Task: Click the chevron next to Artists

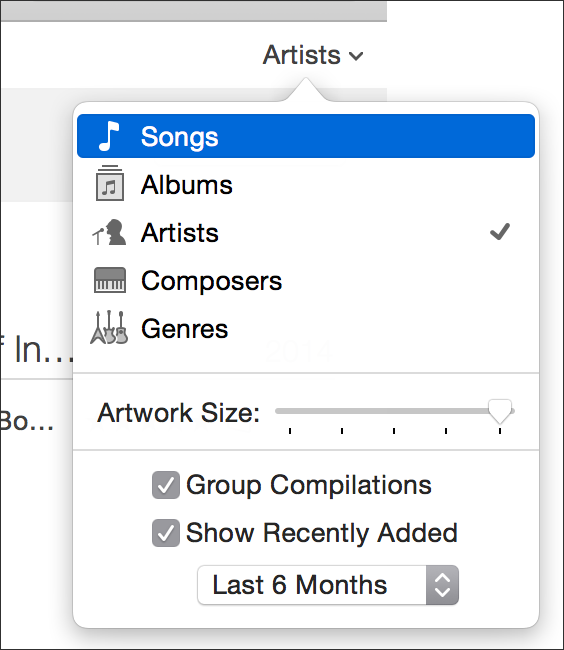Action: pos(356,56)
